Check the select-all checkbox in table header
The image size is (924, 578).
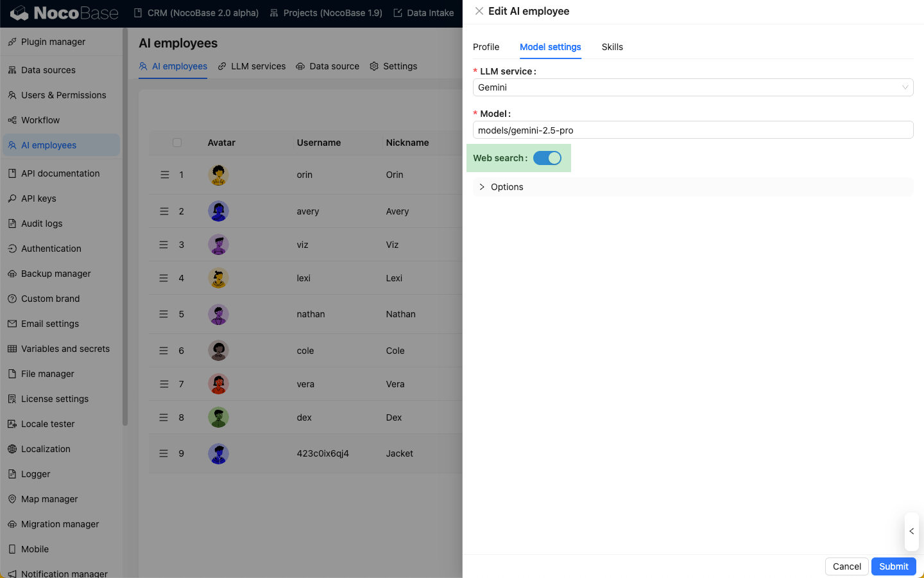(x=177, y=143)
